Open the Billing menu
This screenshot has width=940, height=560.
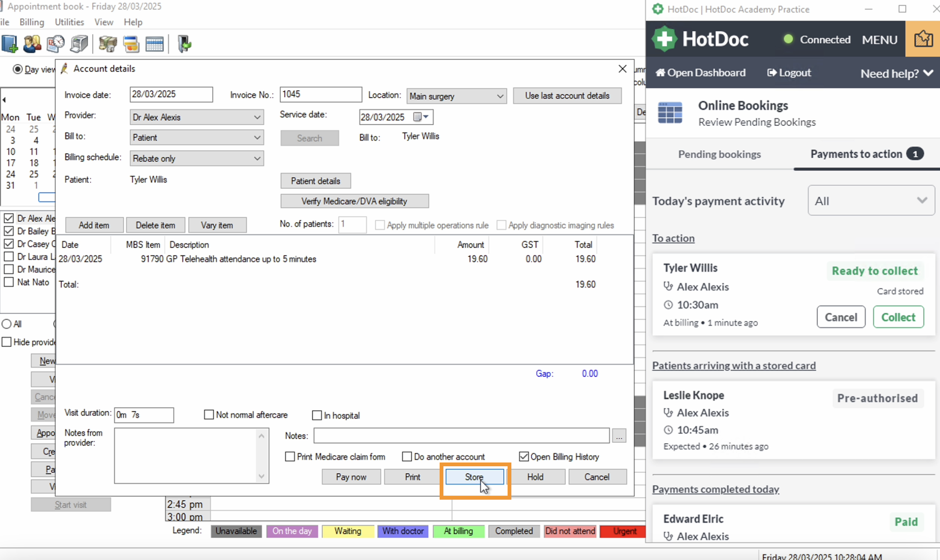pyautogui.click(x=32, y=22)
